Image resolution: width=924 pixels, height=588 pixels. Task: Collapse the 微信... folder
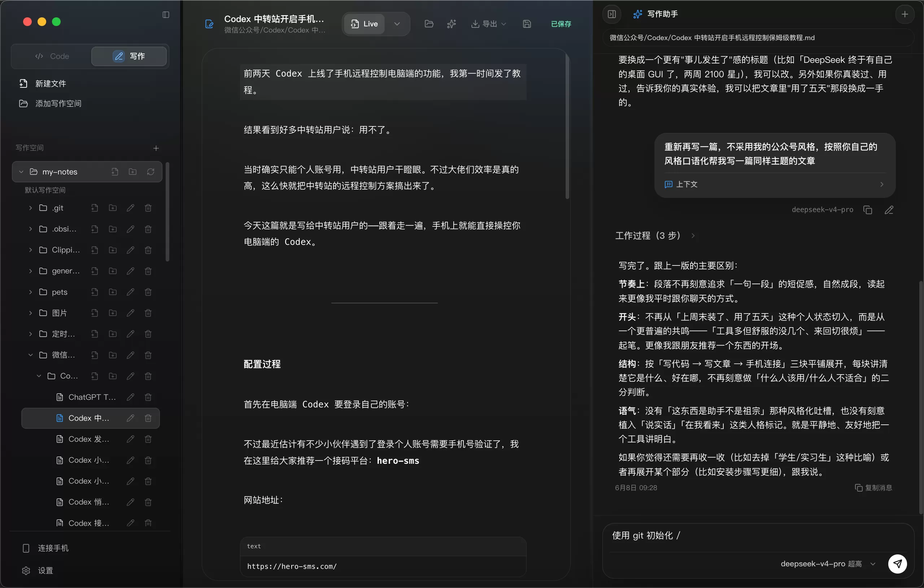point(30,355)
